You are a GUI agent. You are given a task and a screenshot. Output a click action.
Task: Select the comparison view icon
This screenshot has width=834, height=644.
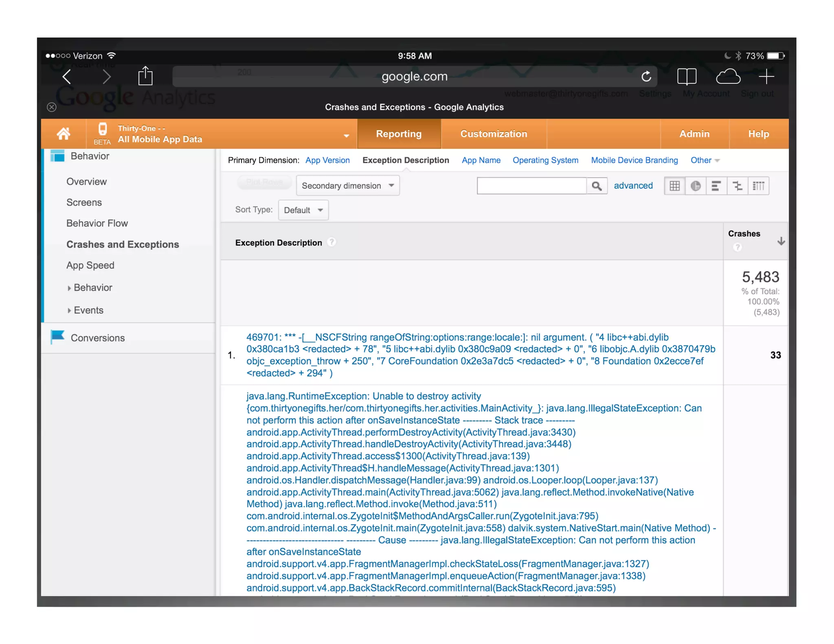tap(737, 186)
